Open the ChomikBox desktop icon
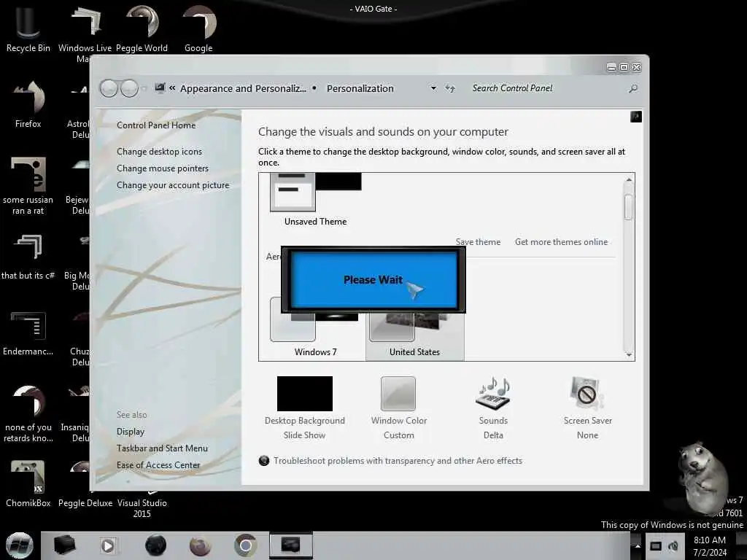 pos(28,484)
